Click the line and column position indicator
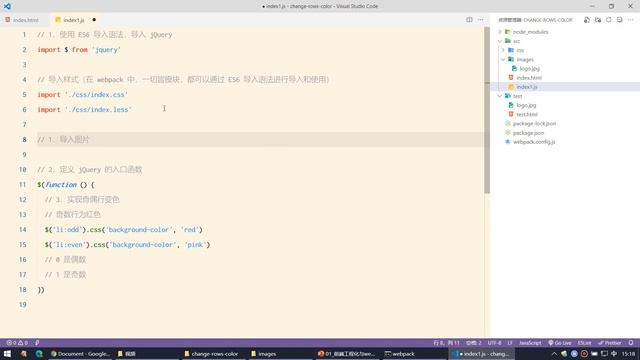640x360 pixels. click(x=447, y=343)
